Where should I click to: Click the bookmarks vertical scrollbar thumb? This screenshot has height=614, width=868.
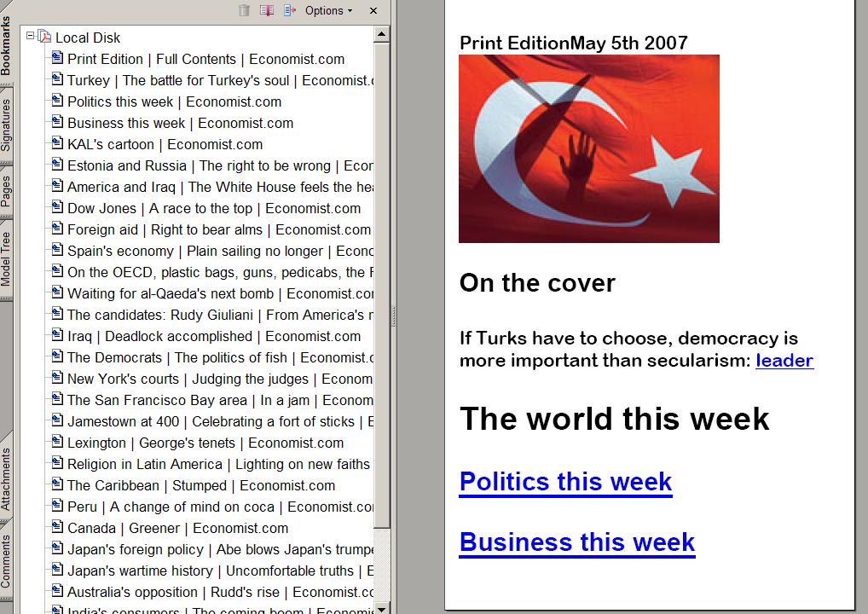381,285
